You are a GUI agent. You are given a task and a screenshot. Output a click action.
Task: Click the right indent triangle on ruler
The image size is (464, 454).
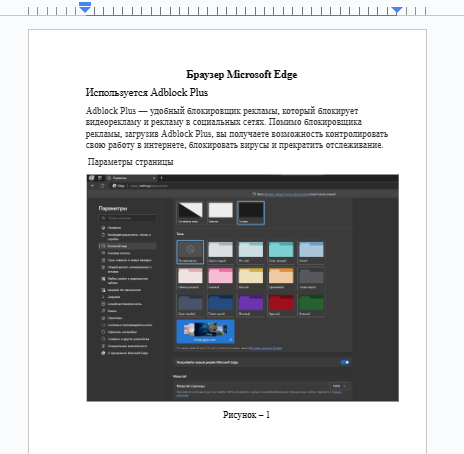(396, 10)
